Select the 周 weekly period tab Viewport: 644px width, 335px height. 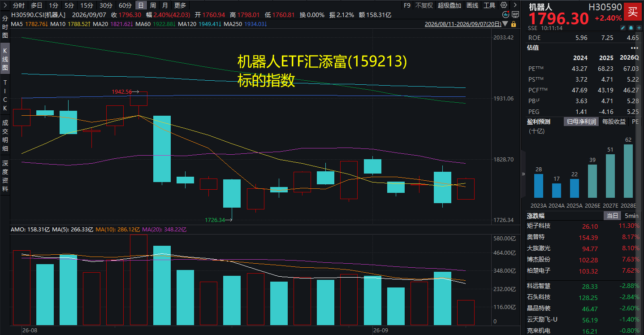(153, 5)
